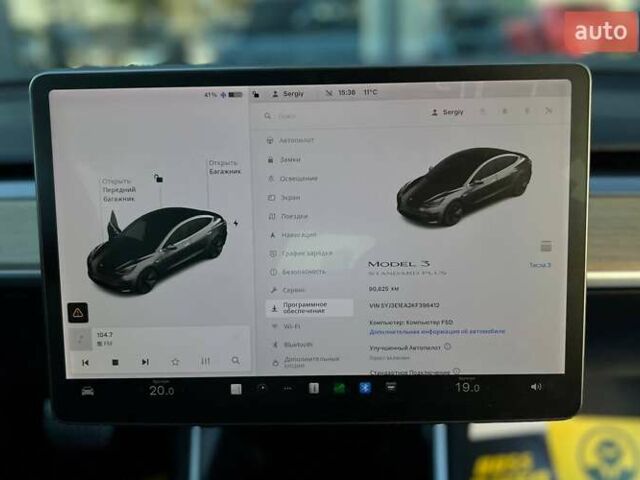
Task: Open the Bluetooth settings item
Action: tap(293, 344)
